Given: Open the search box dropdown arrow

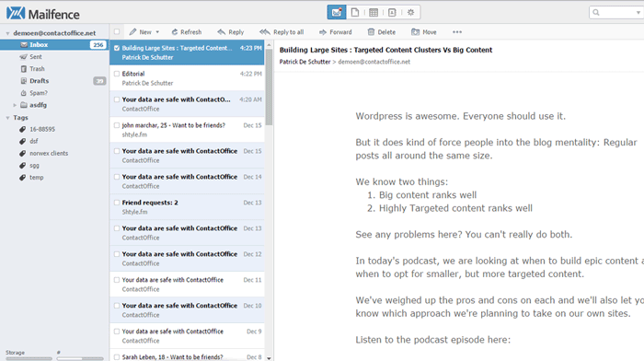Looking at the screenshot, I should click(638, 13).
